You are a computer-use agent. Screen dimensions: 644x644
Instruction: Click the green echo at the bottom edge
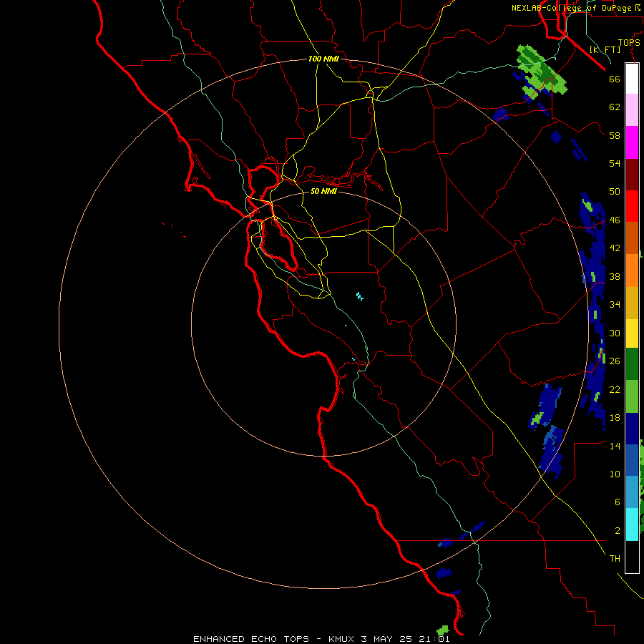(443, 630)
